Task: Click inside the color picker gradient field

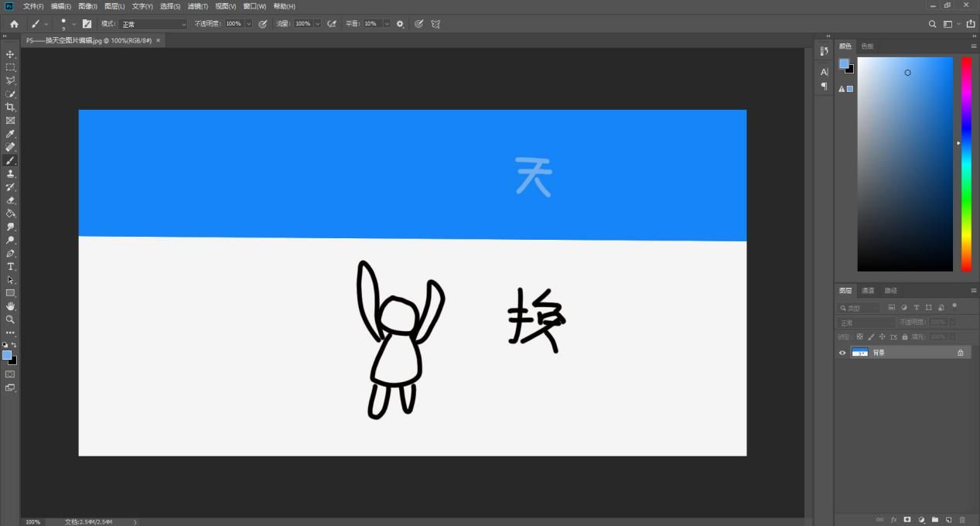Action: [x=905, y=164]
